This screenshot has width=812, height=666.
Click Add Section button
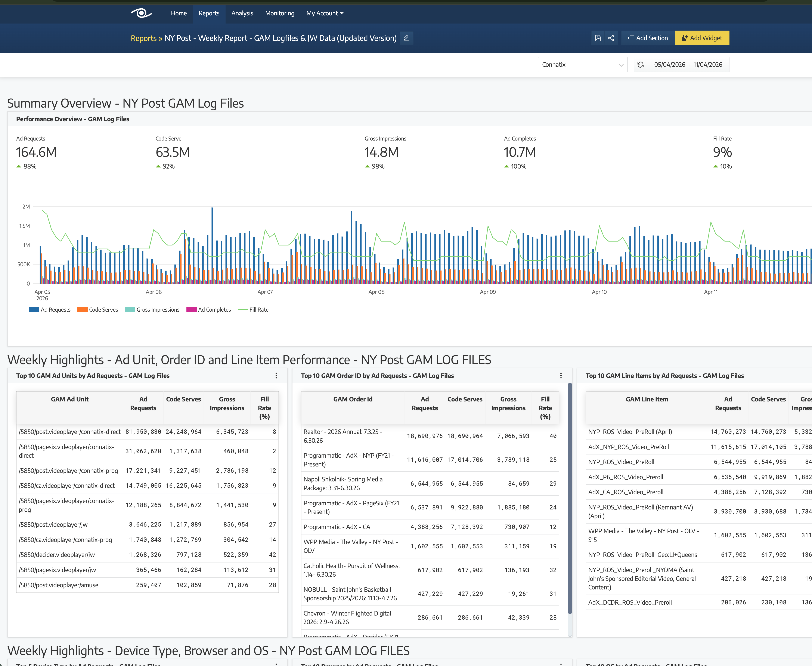(648, 38)
